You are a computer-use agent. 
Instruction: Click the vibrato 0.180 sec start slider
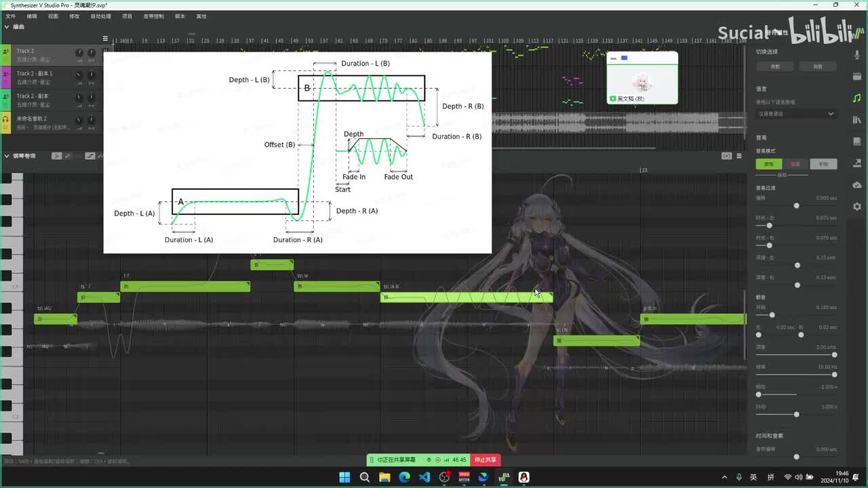pyautogui.click(x=772, y=315)
